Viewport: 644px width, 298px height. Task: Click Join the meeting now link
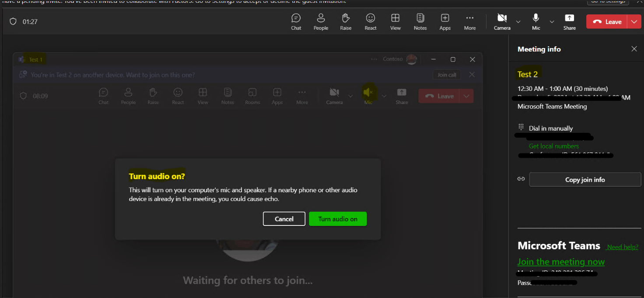pos(561,262)
